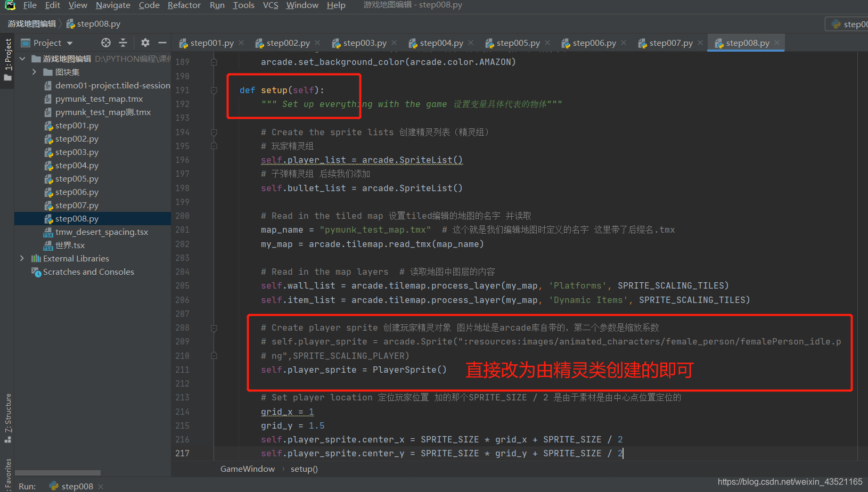Open the 1: Project tool window sidebar button
868x492 pixels.
point(7,59)
